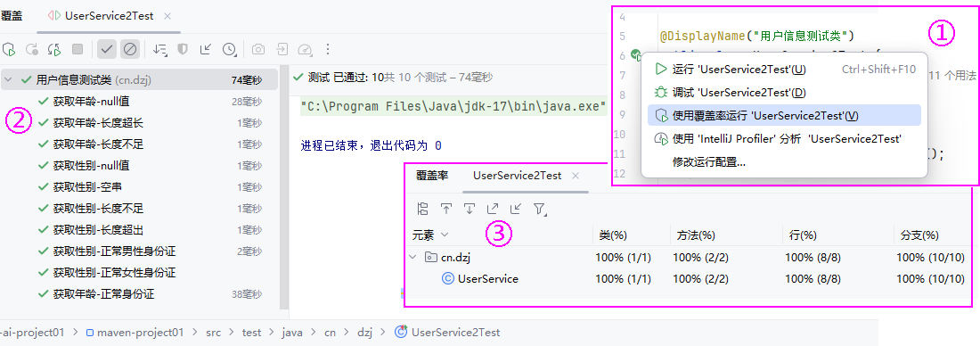Image resolution: width=980 pixels, height=346 pixels.
Task: Toggle the show passed tests checkmark button
Action: [x=107, y=49]
